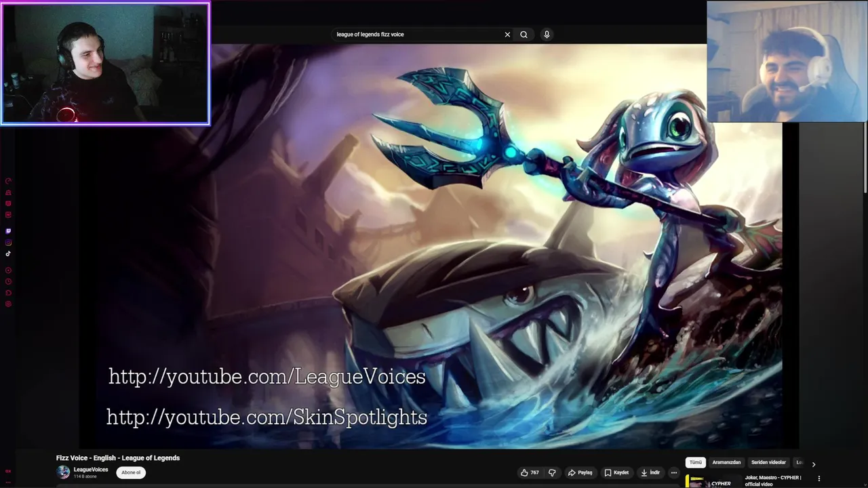The image size is (868, 488).
Task: Share the video via Paylaş
Action: click(580, 472)
